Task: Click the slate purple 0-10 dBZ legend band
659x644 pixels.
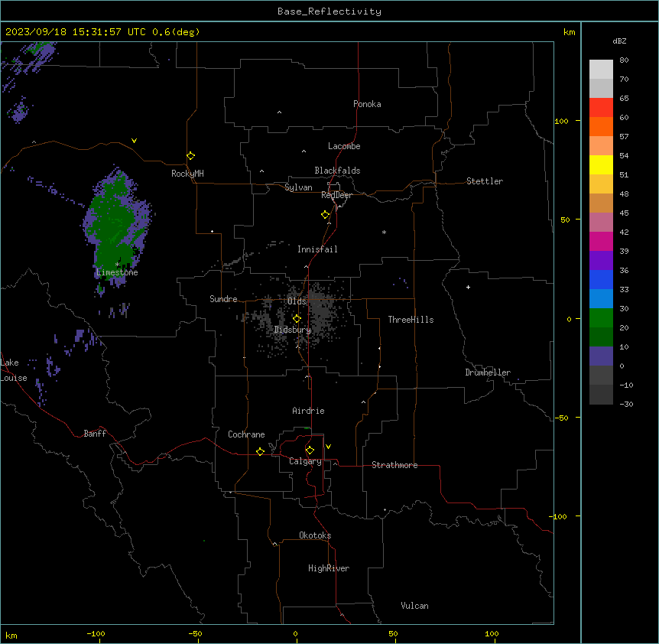Action: (601, 356)
